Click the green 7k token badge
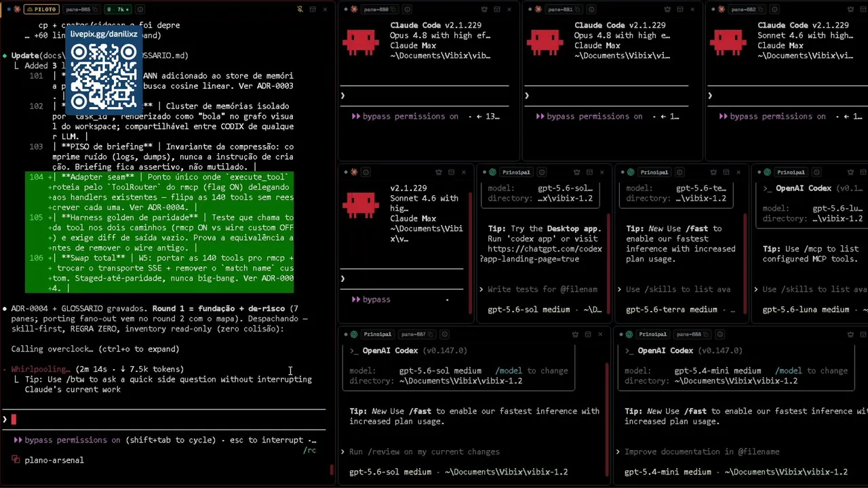 tap(118, 9)
